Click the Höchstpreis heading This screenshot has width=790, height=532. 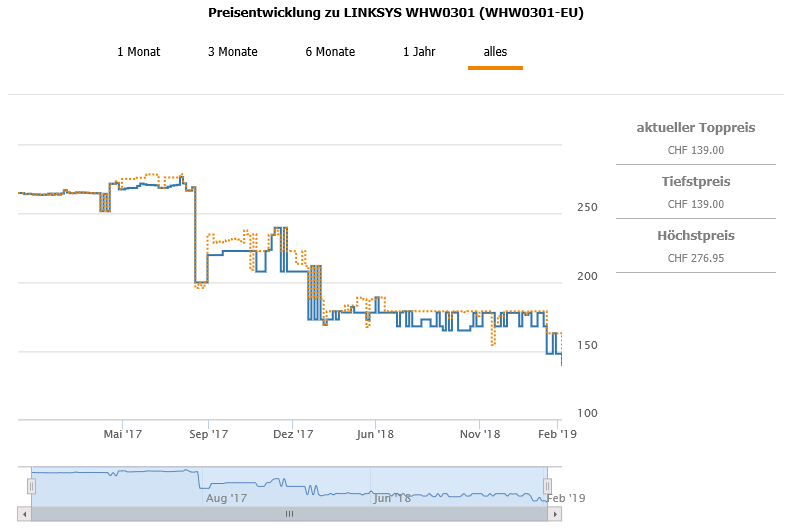click(x=695, y=236)
